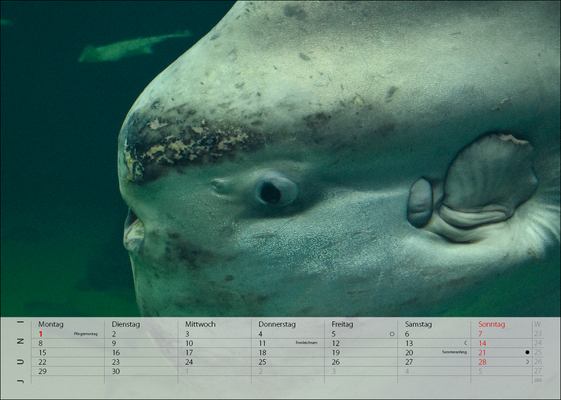This screenshot has height=400, width=561.
Task: Click the waxing moon symbol on Sunday 28
Action: tap(527, 362)
